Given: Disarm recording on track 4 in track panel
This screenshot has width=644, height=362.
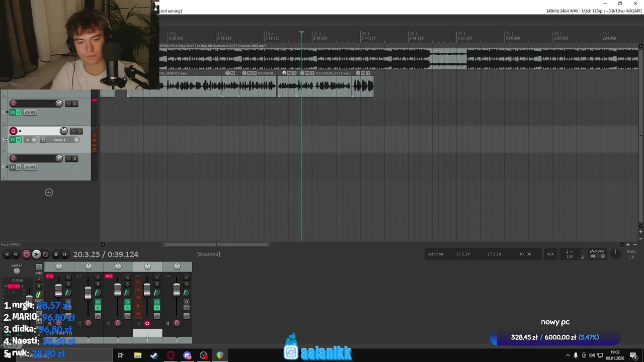Looking at the screenshot, I should pos(14,131).
